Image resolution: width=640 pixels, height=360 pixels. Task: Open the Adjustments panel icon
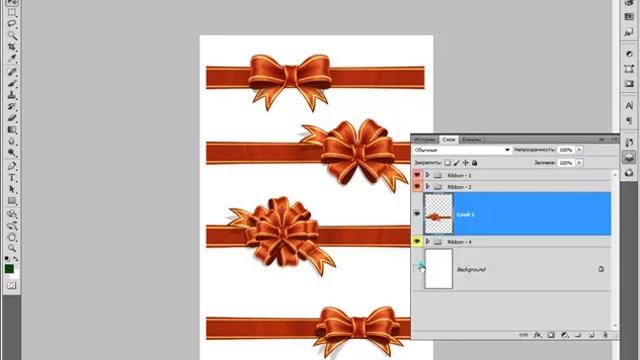pyautogui.click(x=629, y=53)
